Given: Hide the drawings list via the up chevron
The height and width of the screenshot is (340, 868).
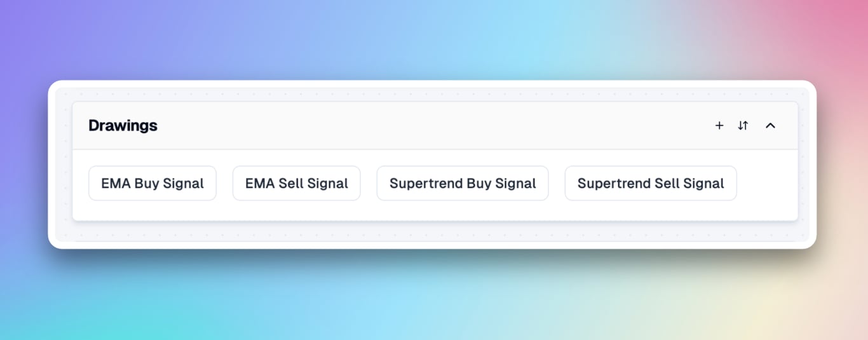Looking at the screenshot, I should (x=770, y=126).
